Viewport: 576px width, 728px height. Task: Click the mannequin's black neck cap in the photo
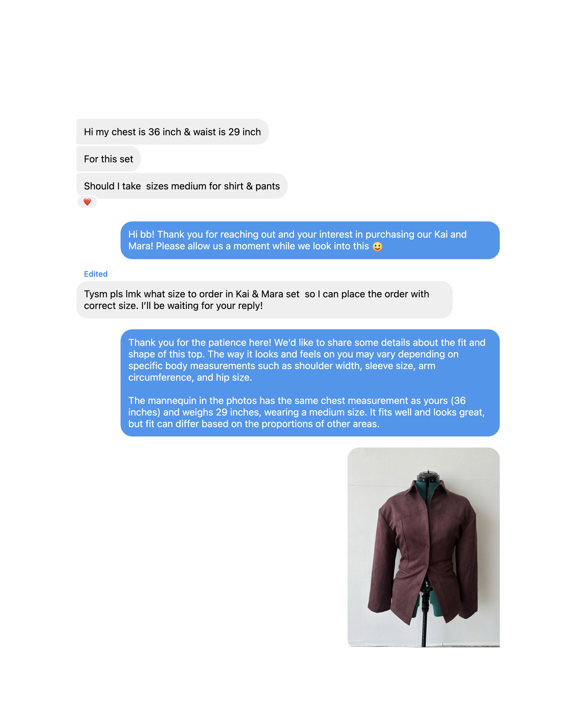coord(428,477)
